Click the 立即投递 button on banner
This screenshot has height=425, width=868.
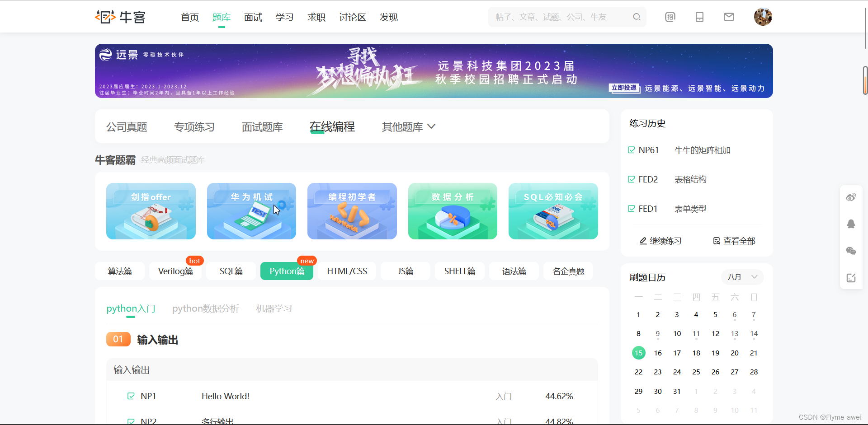[x=624, y=88]
